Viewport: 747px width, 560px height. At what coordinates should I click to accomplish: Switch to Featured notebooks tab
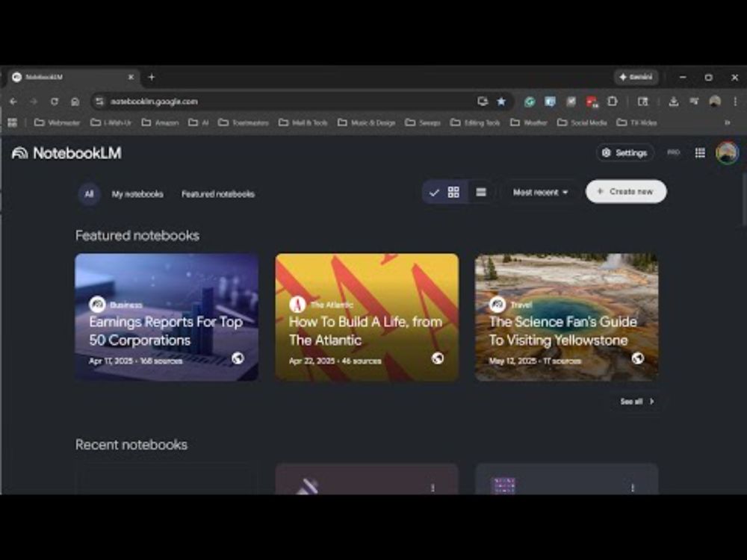coord(217,194)
